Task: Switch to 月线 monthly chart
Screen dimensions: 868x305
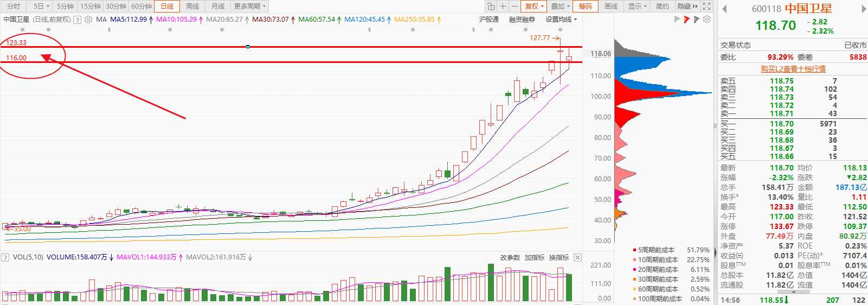Action: tap(218, 7)
